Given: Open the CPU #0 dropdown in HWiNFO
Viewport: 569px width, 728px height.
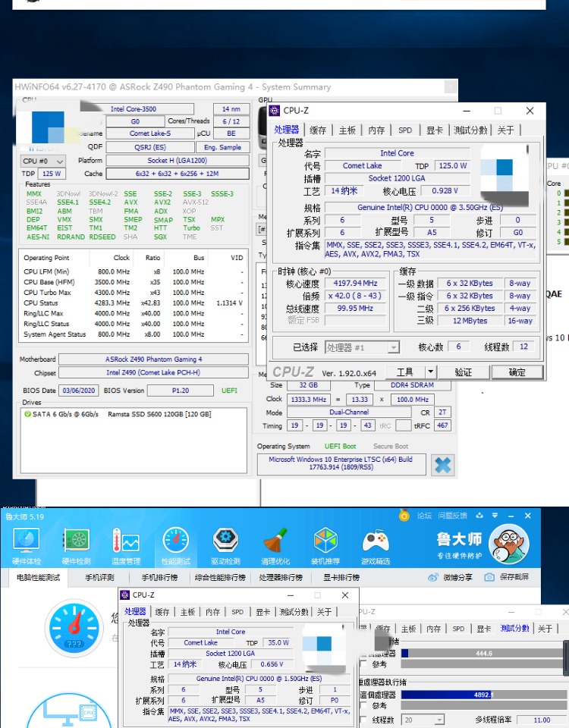Looking at the screenshot, I should click(42, 161).
